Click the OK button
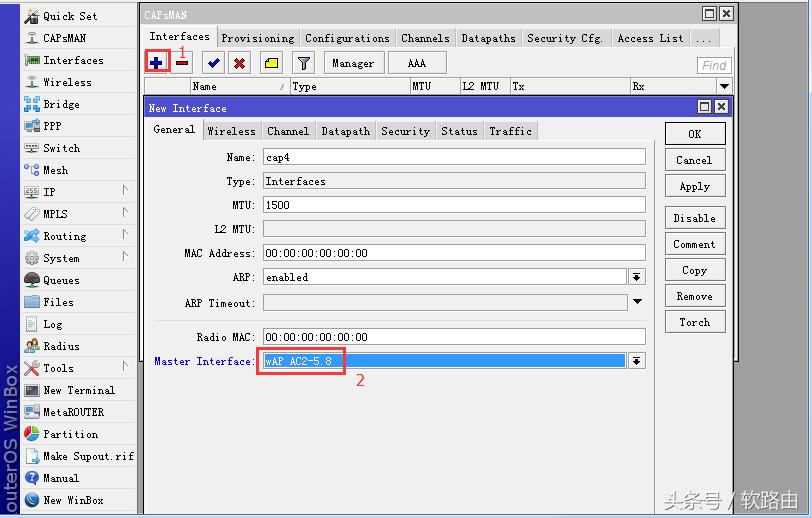This screenshot has width=812, height=518. click(x=695, y=134)
